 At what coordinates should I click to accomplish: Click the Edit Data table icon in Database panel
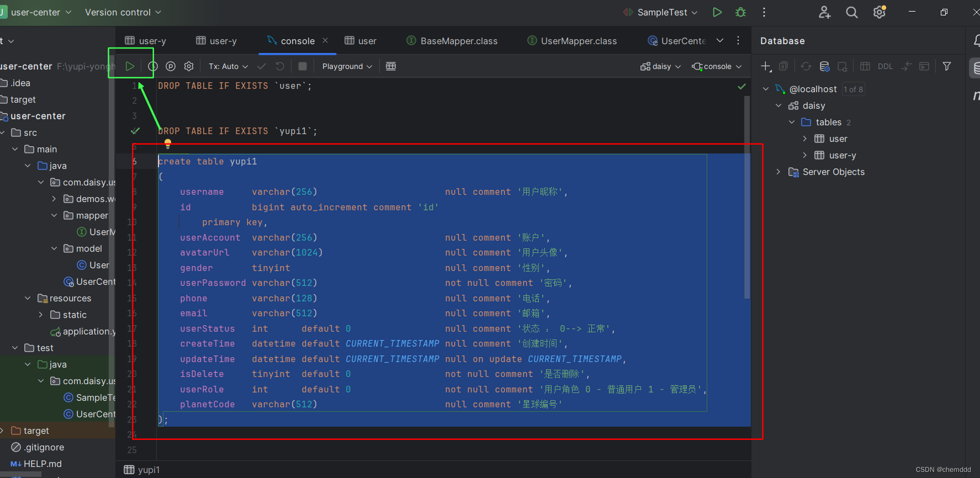865,66
